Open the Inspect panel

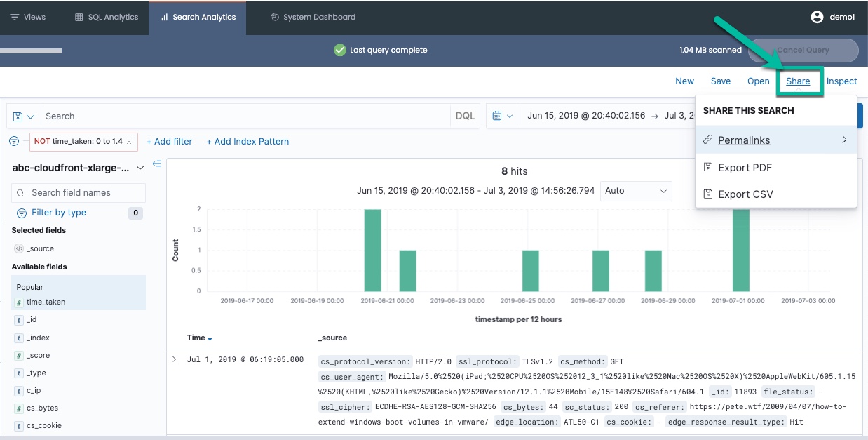[x=841, y=81]
